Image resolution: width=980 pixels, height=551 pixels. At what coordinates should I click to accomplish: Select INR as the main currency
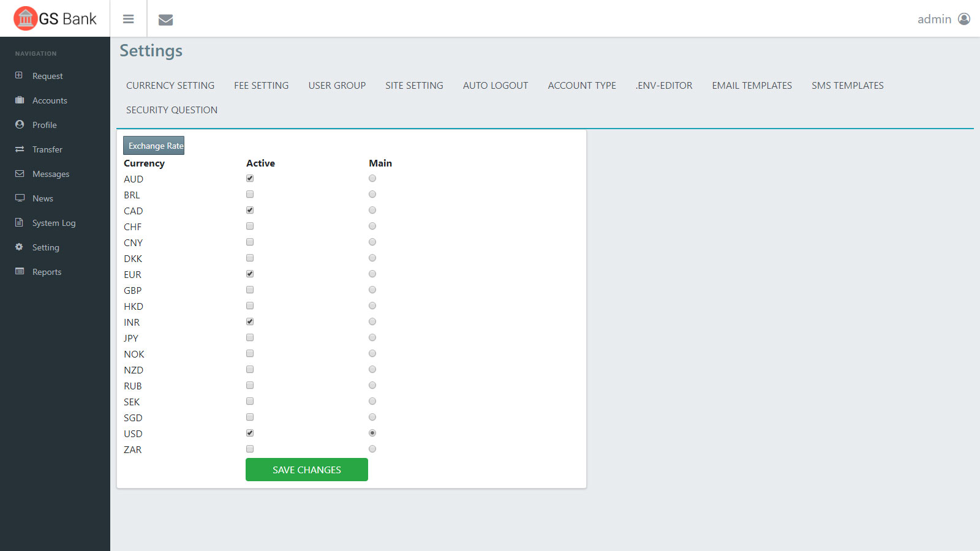(372, 322)
